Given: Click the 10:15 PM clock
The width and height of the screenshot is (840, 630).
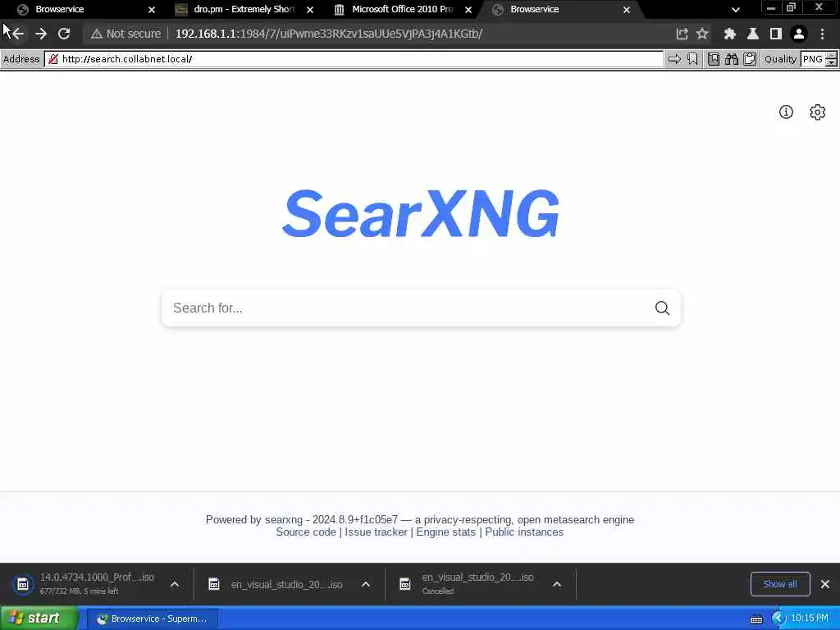Looking at the screenshot, I should pos(810,619).
